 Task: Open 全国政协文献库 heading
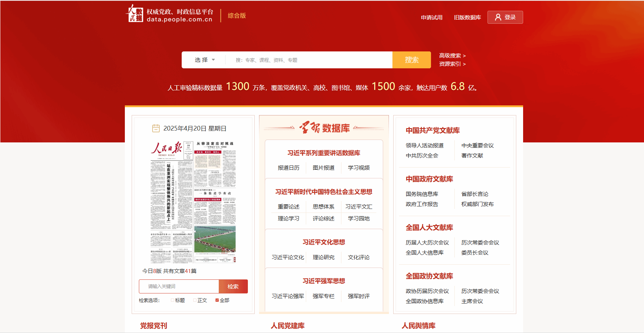429,276
